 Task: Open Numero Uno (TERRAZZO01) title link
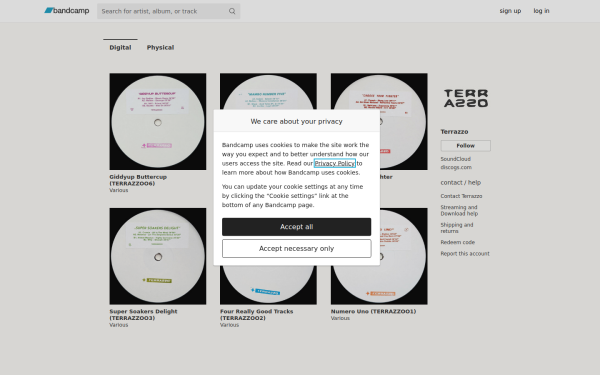[x=373, y=311]
